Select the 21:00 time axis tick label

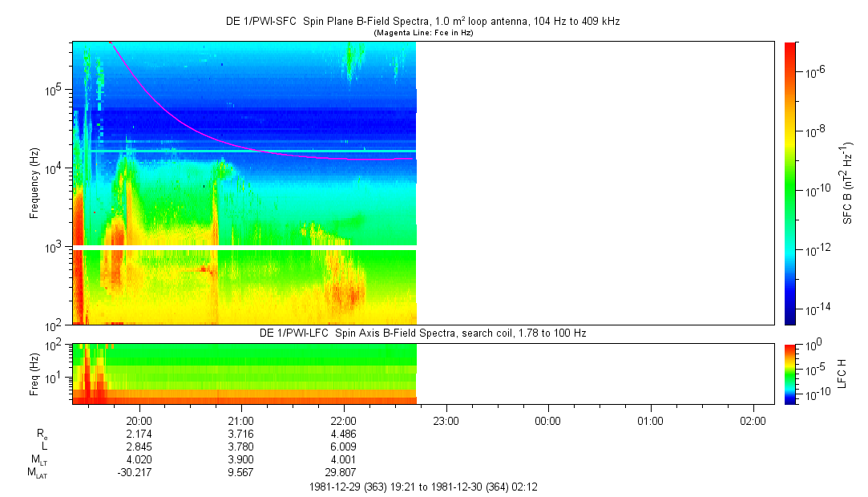(241, 420)
